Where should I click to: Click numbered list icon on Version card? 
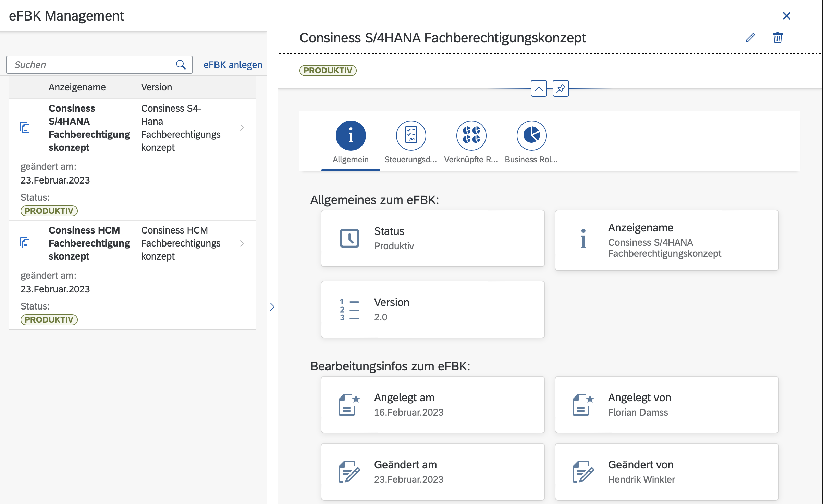349,310
